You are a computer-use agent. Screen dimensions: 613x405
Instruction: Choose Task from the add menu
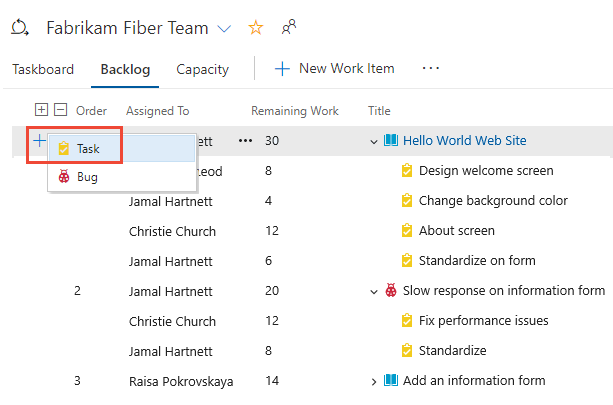coord(89,148)
